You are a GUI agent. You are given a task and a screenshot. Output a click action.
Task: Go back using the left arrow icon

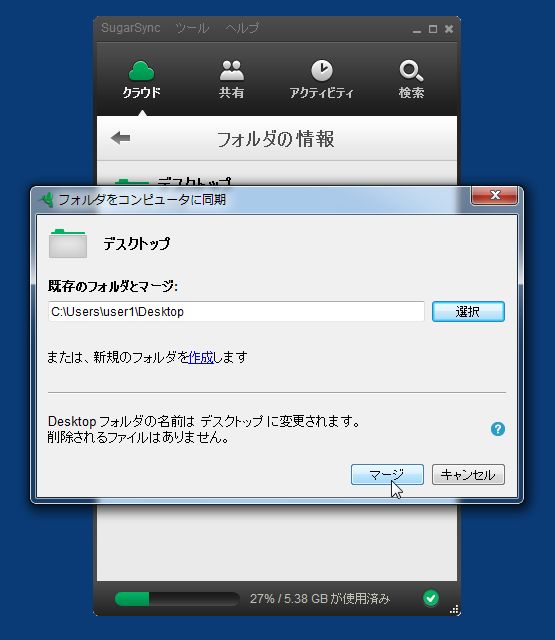pos(120,138)
